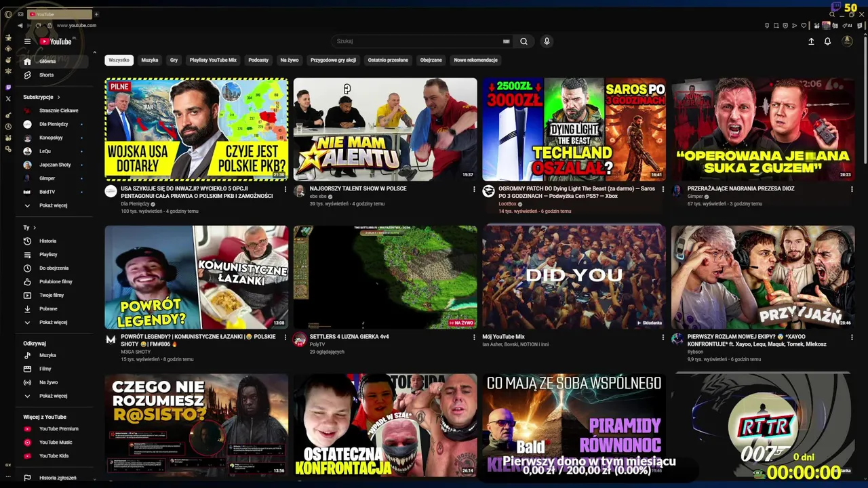Open options menu for 'NAJGORSZY TALENT SHOW' video
Viewport: 868px width, 488px height.
[474, 189]
